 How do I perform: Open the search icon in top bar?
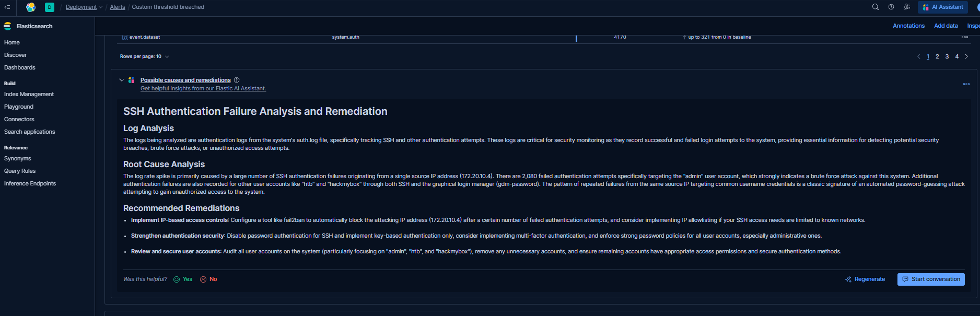coord(876,7)
